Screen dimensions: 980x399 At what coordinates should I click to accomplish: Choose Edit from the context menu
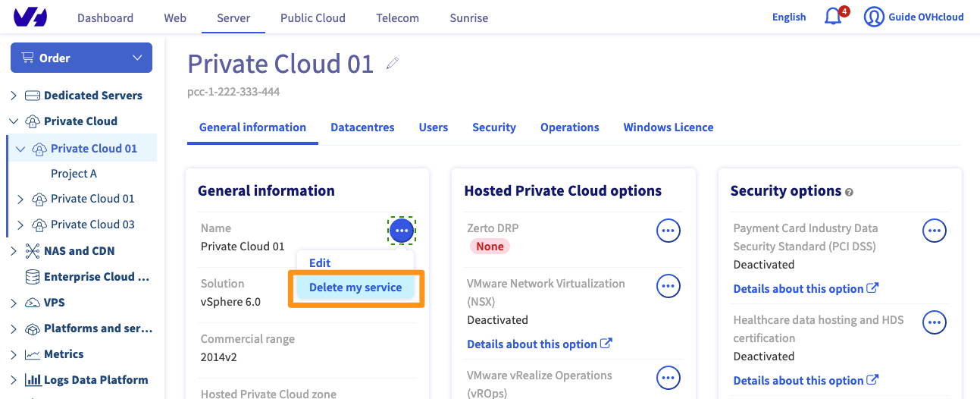[x=320, y=262]
